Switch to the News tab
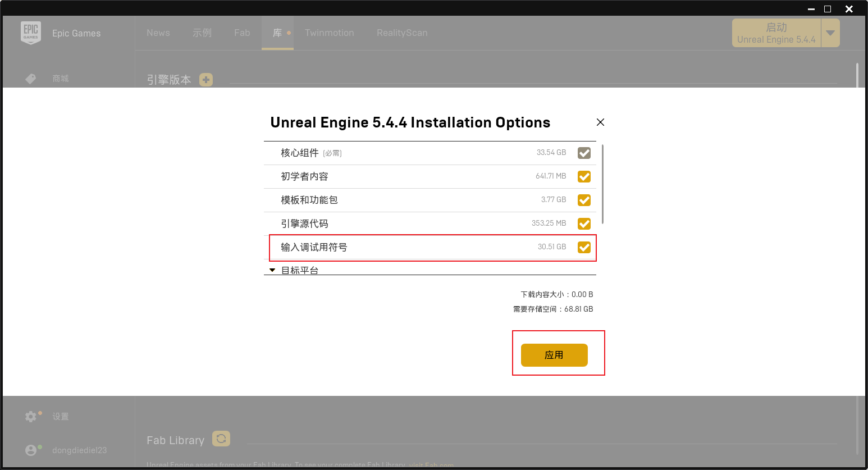This screenshot has width=868, height=470. 158,33
